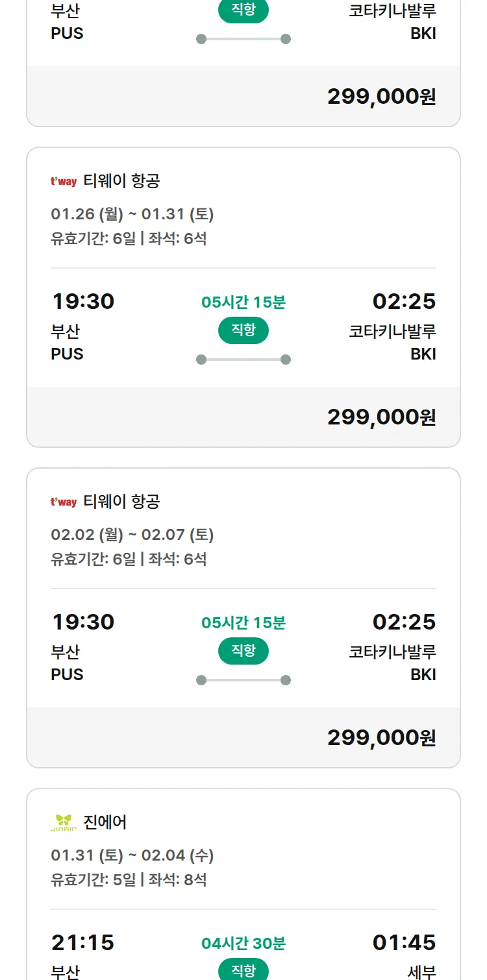Tap the Jin Air butterfly logo
The width and height of the screenshot is (487, 980).
[64, 823]
